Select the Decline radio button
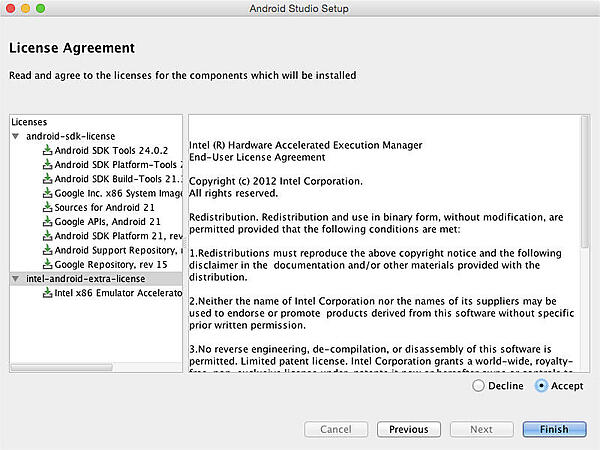Image resolution: width=600 pixels, height=450 pixels. pyautogui.click(x=478, y=386)
